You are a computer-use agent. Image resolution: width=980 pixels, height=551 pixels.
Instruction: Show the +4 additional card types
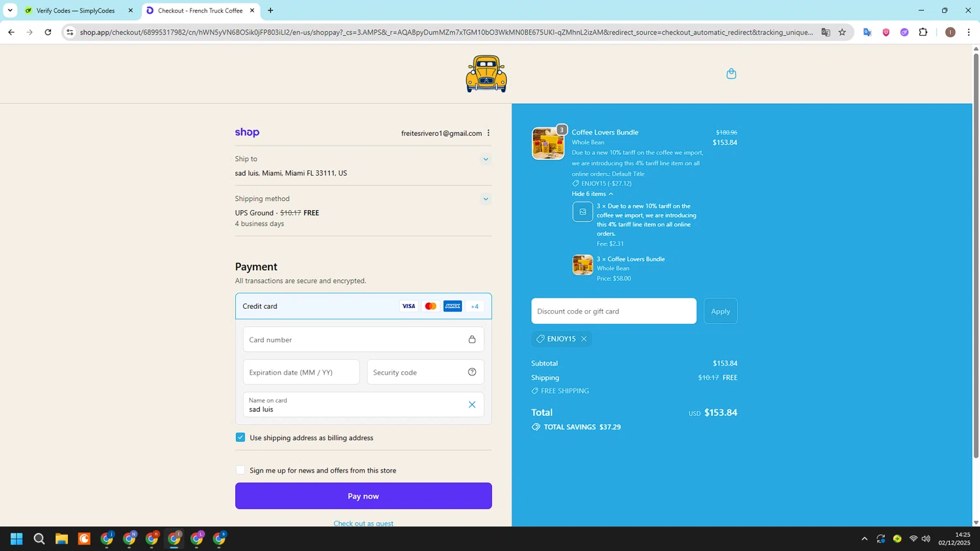(x=475, y=306)
